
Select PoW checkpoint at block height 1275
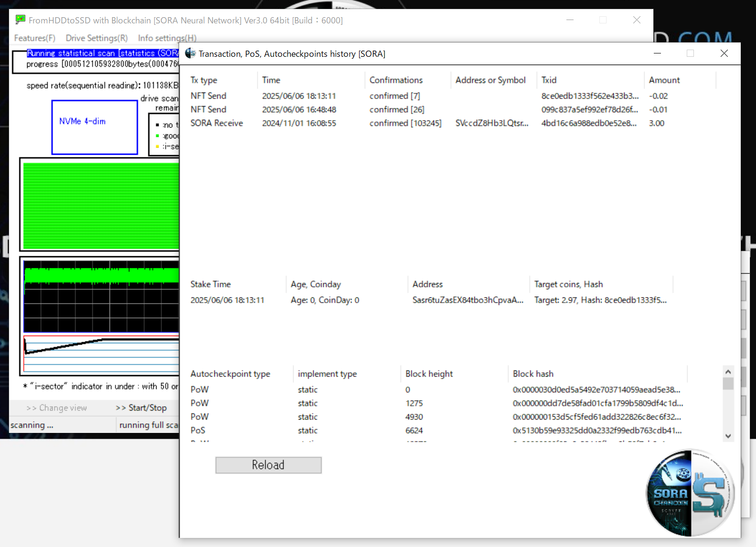coord(437,403)
